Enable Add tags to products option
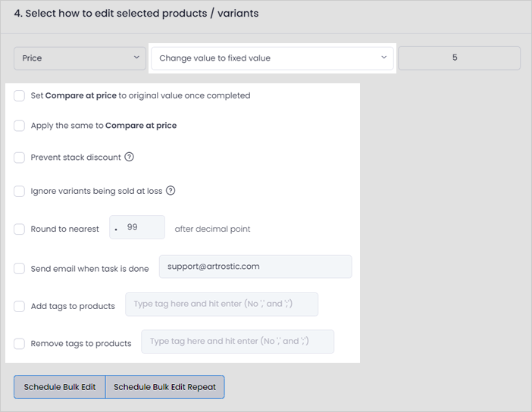Image resolution: width=532 pixels, height=412 pixels. point(20,306)
